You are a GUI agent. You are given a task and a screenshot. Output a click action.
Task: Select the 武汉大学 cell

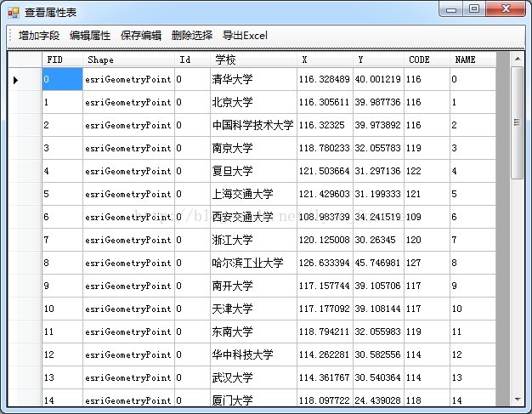pos(253,377)
